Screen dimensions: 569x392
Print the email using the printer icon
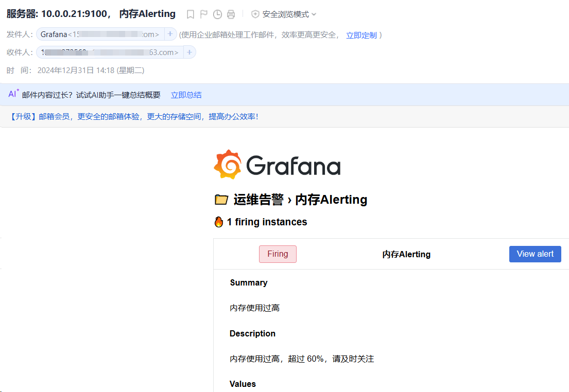[x=231, y=14]
